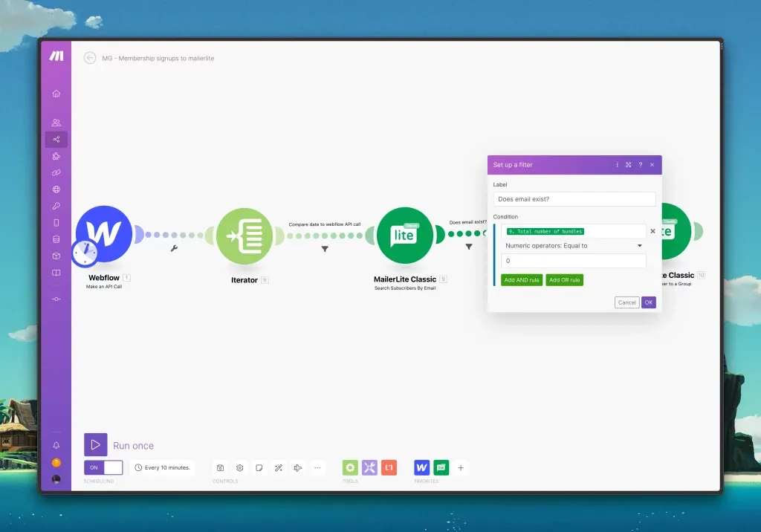
Task: Open filter dialog three-dot menu
Action: tap(617, 165)
